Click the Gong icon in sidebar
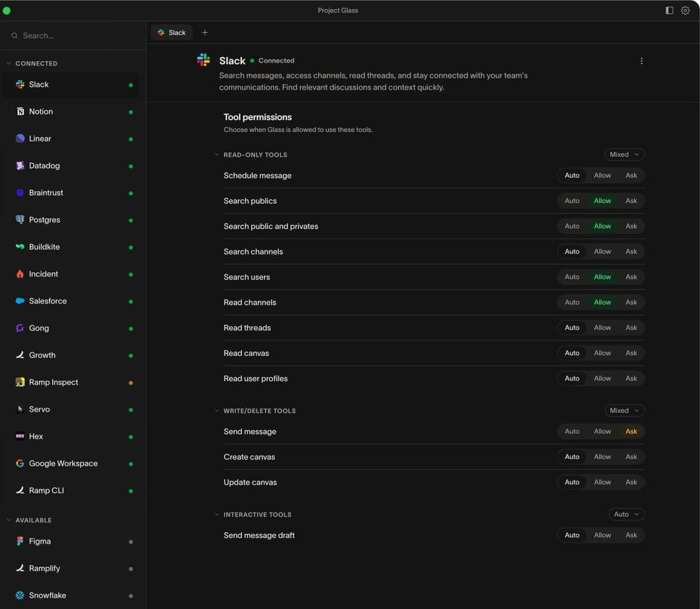Screen dimensions: 700x609 (x=20, y=328)
